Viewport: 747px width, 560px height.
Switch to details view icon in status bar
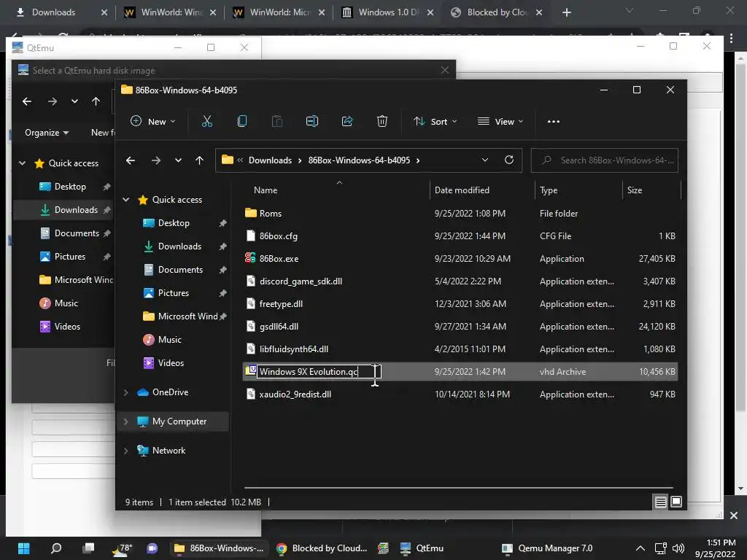[x=660, y=502]
